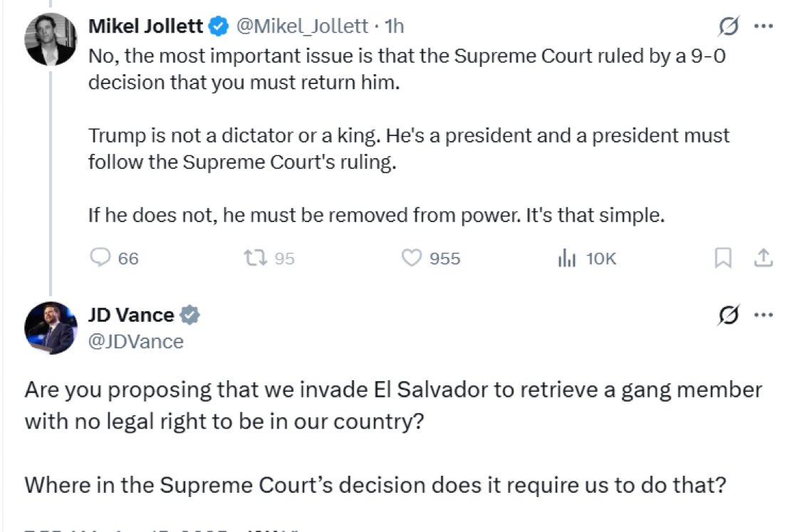Share Mikel Jollett's tweet
795x532 pixels.
coord(763,258)
